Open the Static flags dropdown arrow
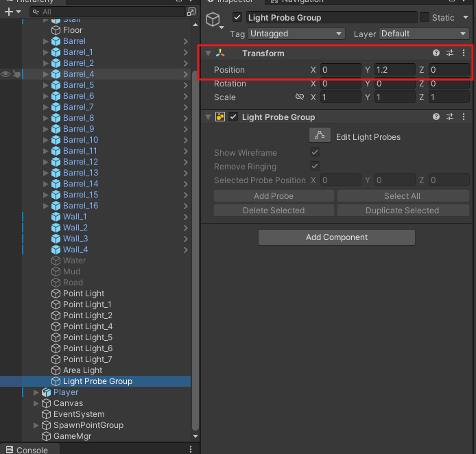The image size is (476, 454). pos(466,17)
